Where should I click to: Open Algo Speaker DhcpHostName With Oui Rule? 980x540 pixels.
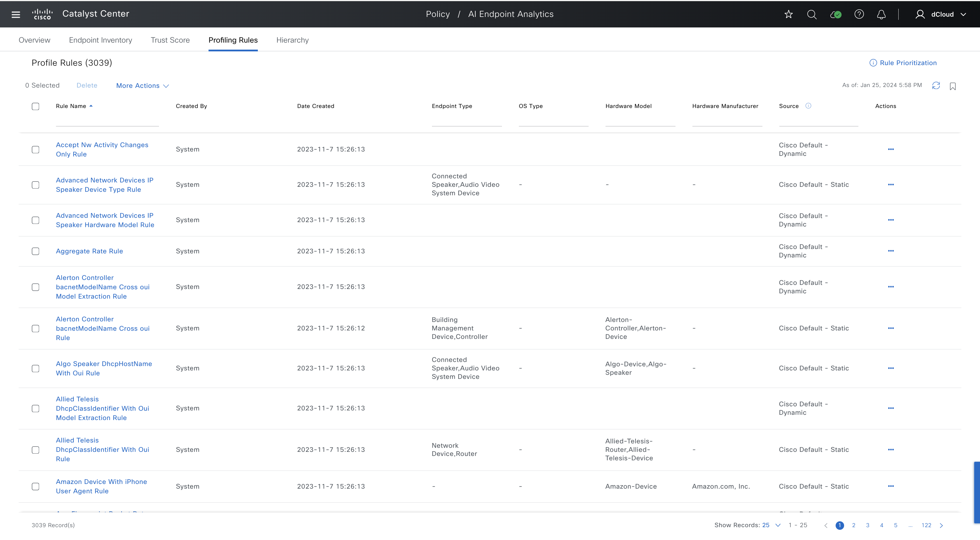coord(104,368)
